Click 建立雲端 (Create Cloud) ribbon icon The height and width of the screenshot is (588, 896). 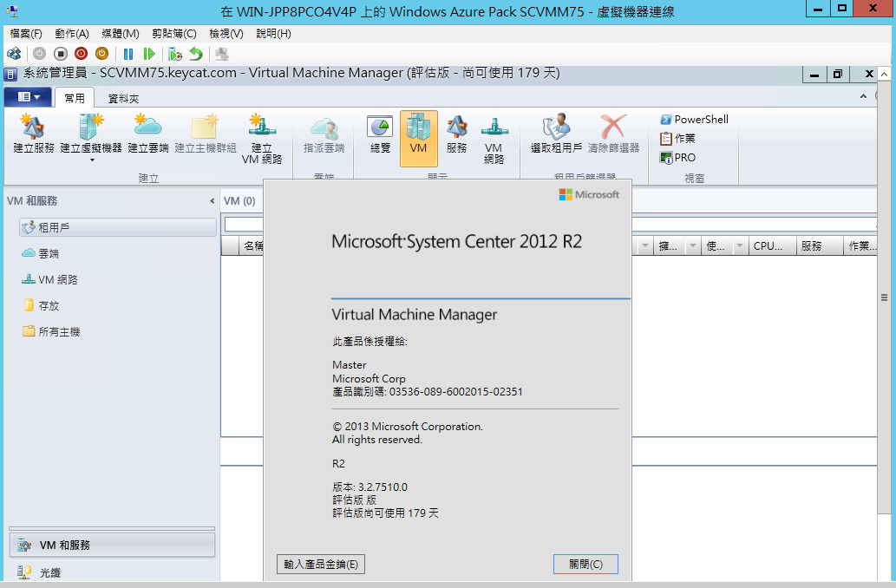pyautogui.click(x=148, y=134)
